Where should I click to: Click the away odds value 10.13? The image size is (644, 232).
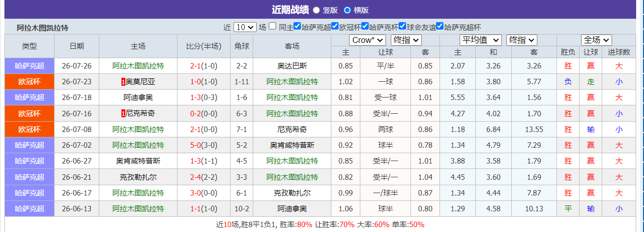tap(534, 209)
